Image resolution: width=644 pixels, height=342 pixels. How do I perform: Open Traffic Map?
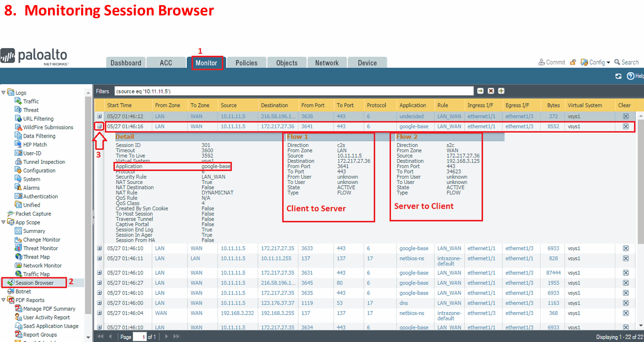pyautogui.click(x=36, y=274)
